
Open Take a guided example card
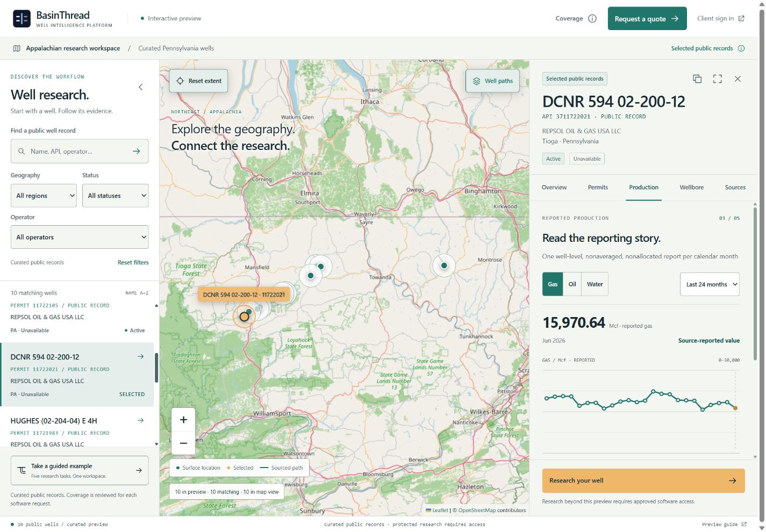[x=80, y=471]
